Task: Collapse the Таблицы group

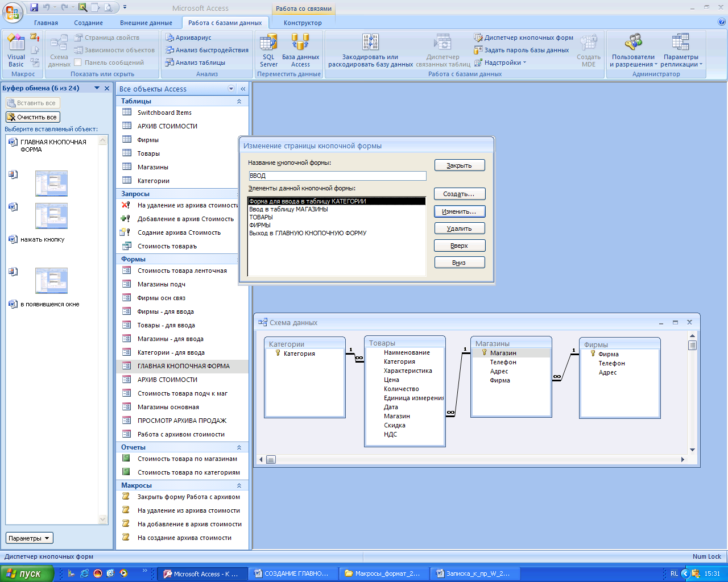Action: [x=239, y=101]
